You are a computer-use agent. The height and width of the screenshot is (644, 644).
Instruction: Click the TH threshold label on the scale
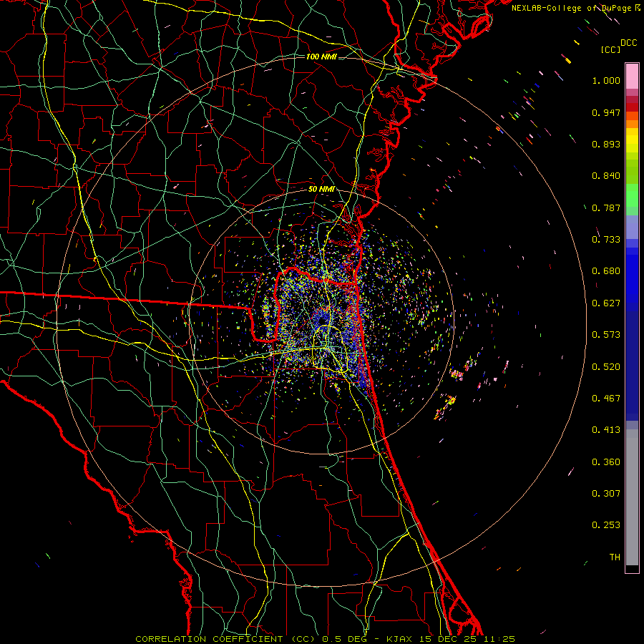[x=615, y=557]
